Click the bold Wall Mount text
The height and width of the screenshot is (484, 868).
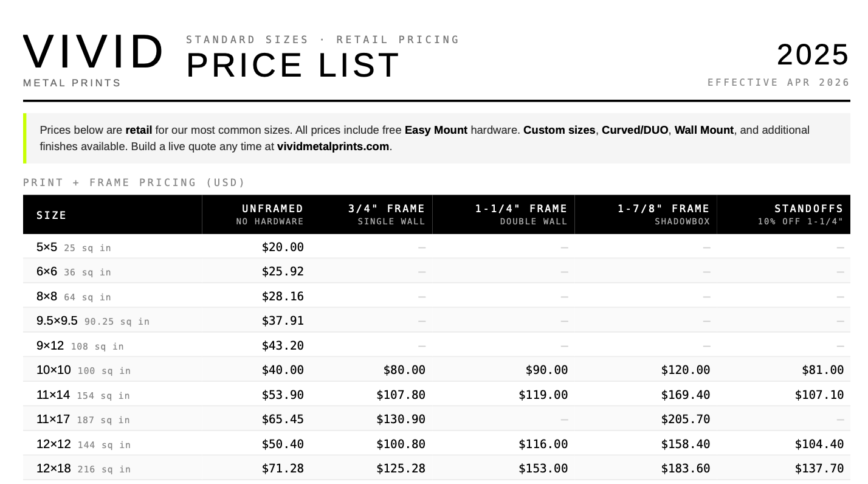click(704, 130)
